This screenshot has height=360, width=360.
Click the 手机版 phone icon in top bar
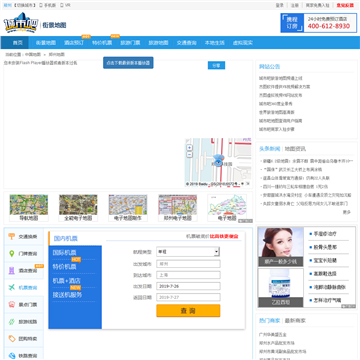click(41, 5)
